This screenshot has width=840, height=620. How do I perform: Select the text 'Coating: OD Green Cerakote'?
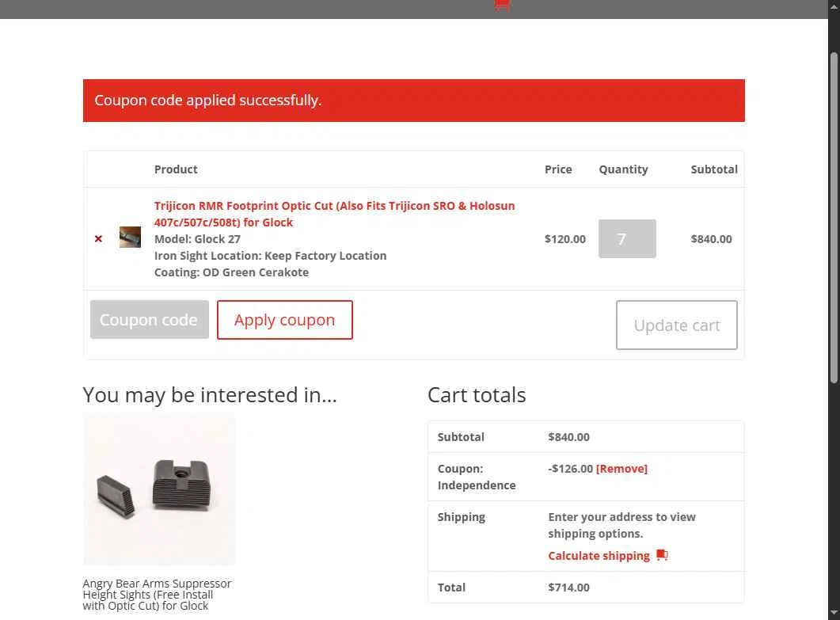pyautogui.click(x=231, y=272)
